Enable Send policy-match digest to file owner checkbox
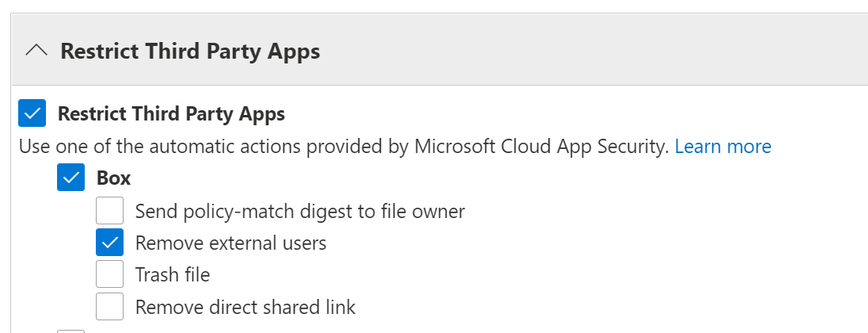This screenshot has width=868, height=333. [109, 211]
